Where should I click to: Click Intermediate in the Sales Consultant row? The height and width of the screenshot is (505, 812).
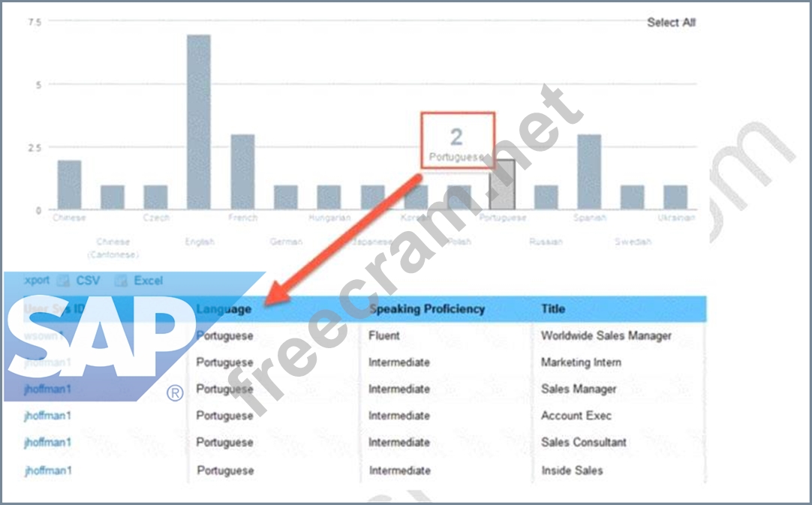pos(399,442)
